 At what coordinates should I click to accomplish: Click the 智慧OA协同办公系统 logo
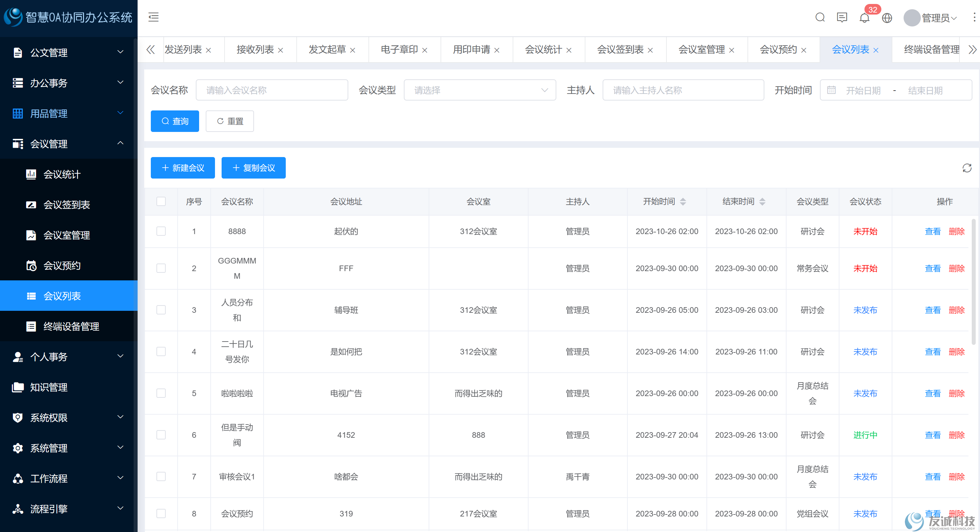point(68,17)
